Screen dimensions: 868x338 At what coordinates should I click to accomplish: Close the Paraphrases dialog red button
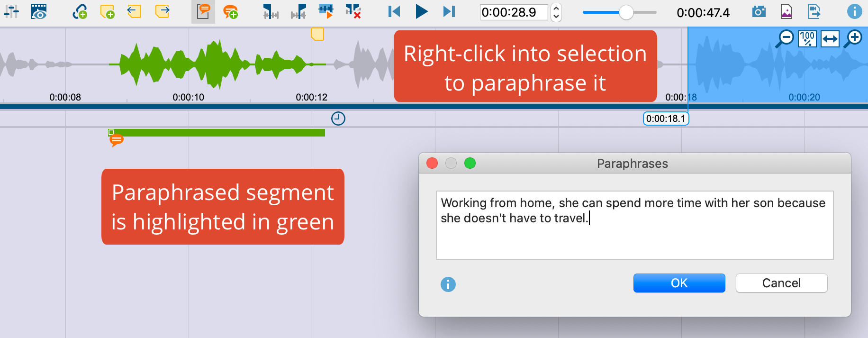(x=432, y=163)
